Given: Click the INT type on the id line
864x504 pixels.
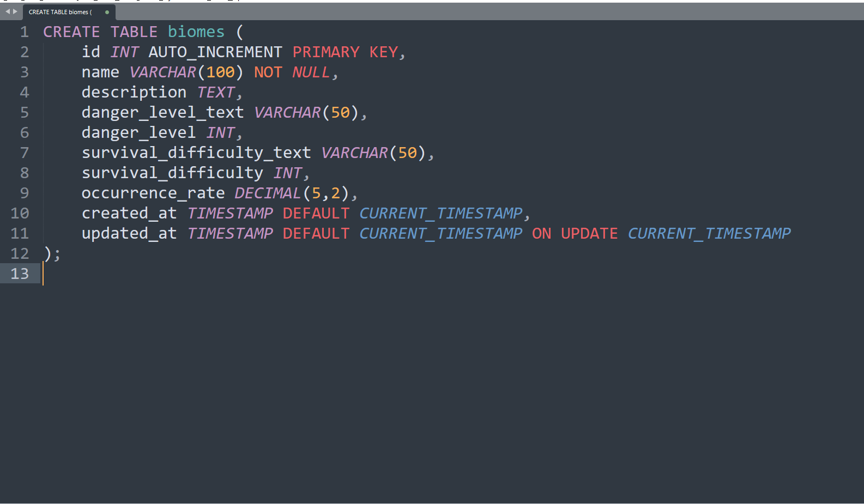Looking at the screenshot, I should click(125, 52).
